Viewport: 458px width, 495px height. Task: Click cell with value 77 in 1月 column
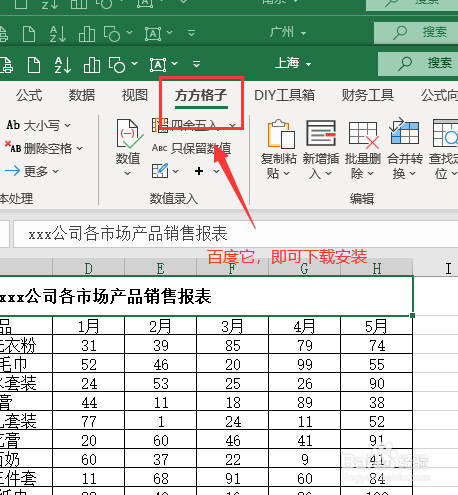88,421
